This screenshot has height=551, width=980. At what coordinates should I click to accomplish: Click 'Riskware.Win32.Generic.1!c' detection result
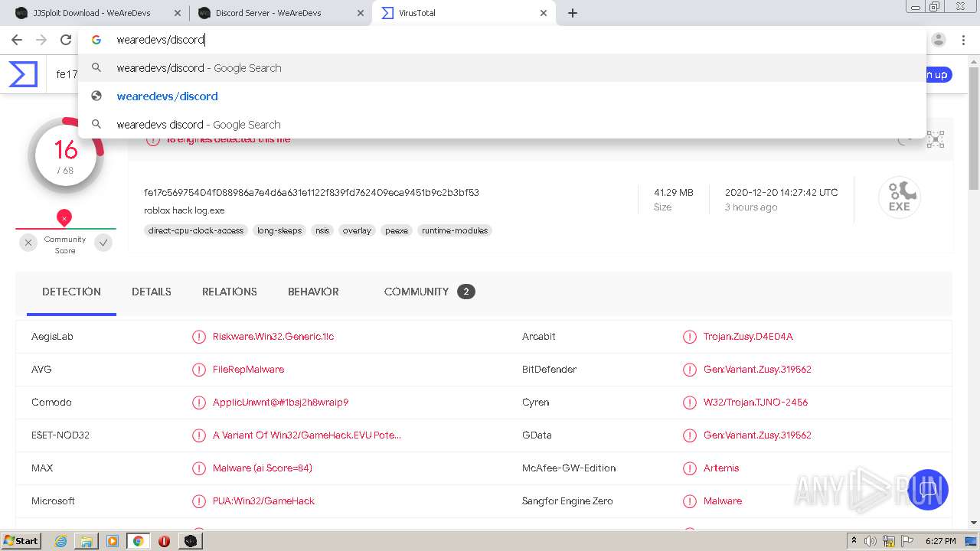[273, 337]
